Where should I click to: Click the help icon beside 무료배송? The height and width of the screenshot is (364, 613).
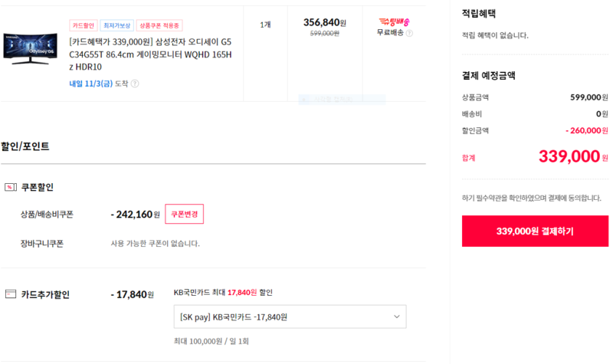409,33
